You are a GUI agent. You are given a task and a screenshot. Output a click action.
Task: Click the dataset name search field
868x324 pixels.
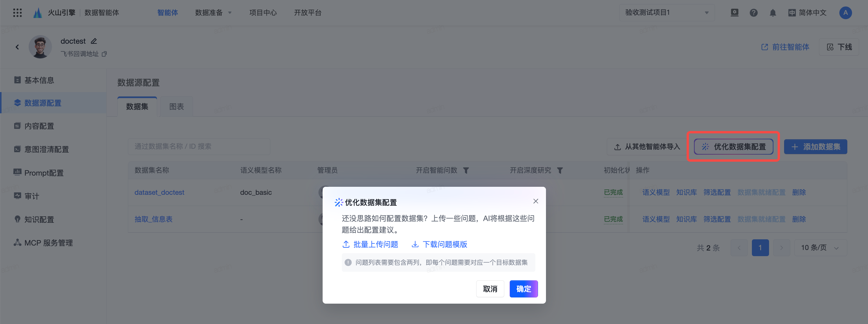(199, 147)
